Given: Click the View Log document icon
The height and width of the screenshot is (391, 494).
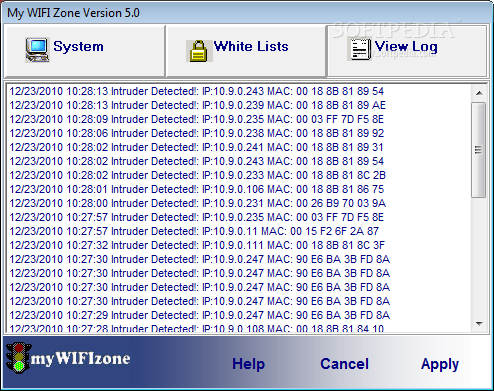Looking at the screenshot, I should point(360,49).
